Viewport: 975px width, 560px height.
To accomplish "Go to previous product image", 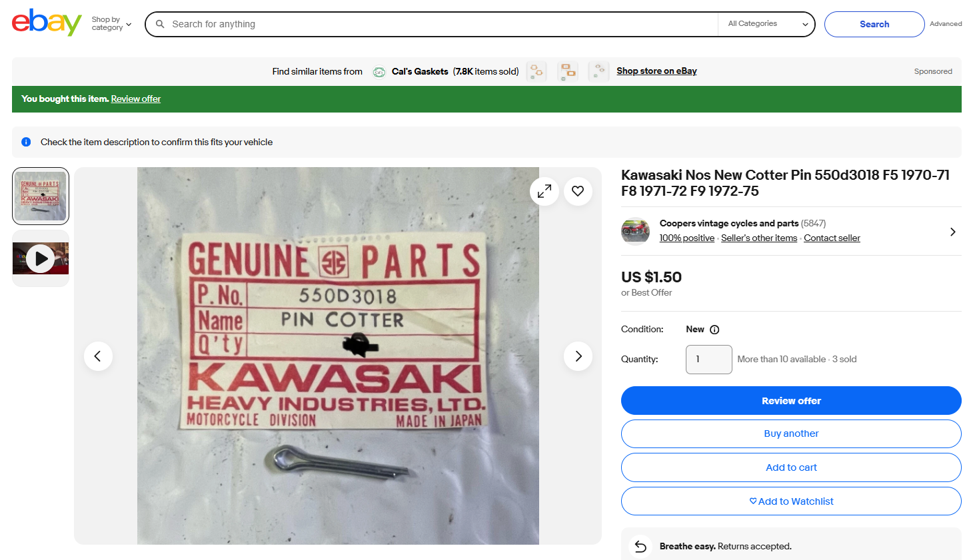I will [x=98, y=356].
